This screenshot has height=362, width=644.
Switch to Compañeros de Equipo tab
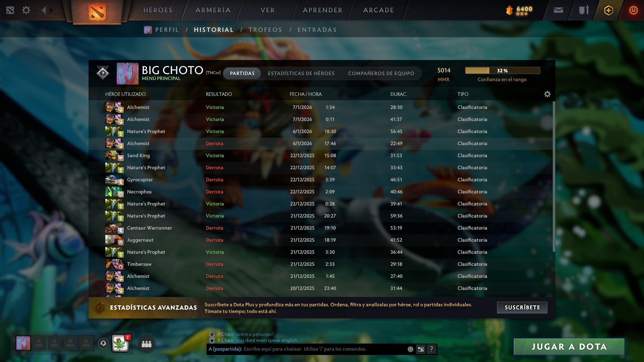click(381, 73)
